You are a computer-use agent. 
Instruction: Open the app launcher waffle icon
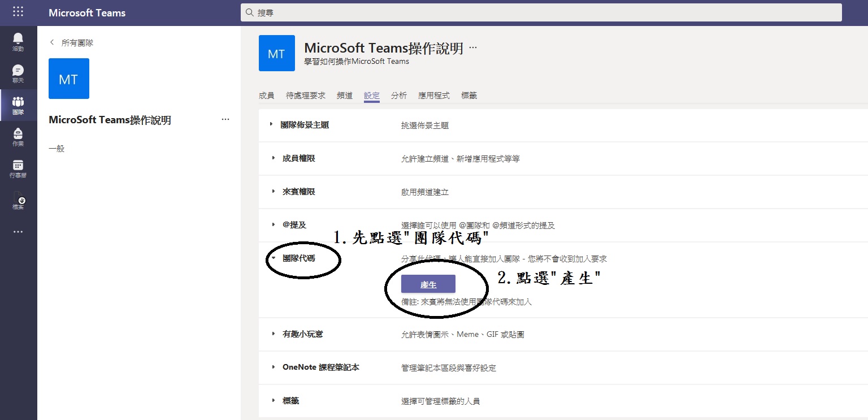(x=18, y=12)
